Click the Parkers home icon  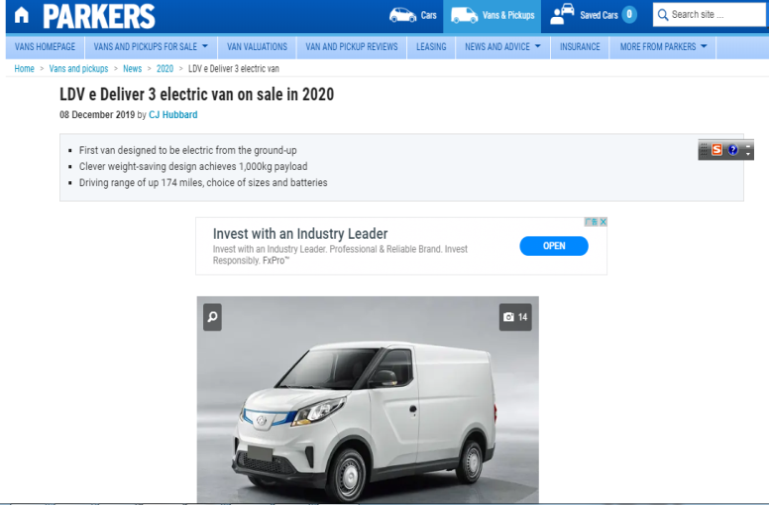pos(22,16)
